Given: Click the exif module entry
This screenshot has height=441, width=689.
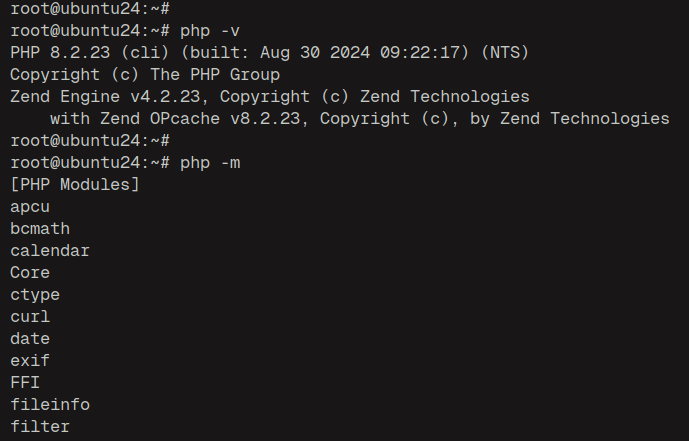Looking at the screenshot, I should 30,361.
